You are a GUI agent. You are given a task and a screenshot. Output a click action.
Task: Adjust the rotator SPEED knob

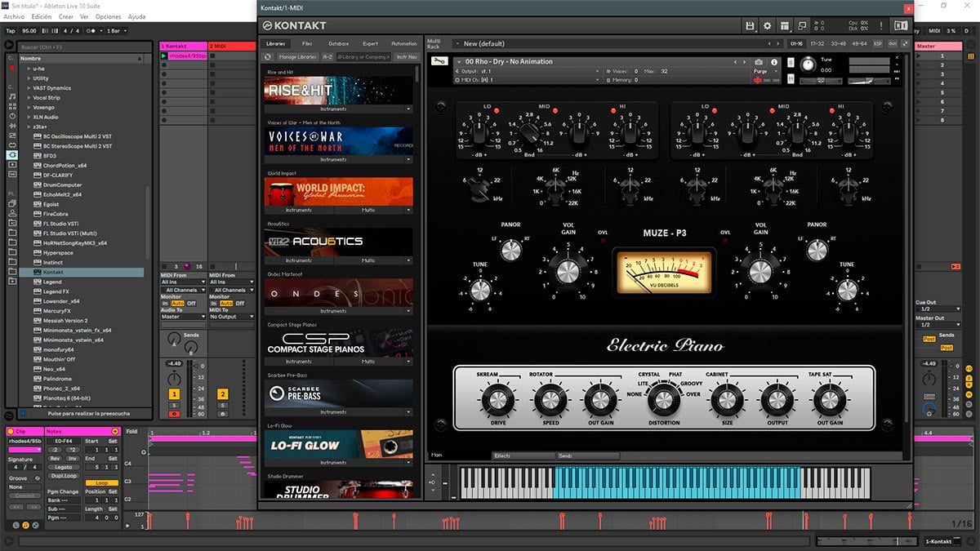point(550,400)
